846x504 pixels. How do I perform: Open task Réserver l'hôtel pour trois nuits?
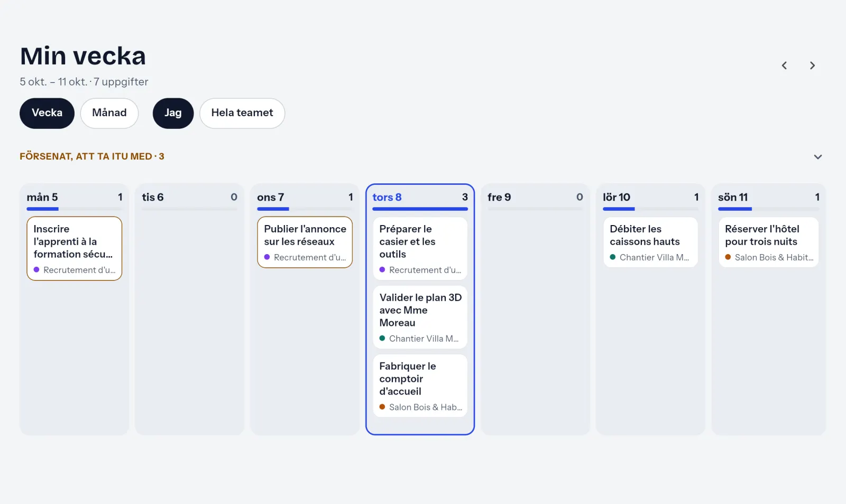(769, 242)
